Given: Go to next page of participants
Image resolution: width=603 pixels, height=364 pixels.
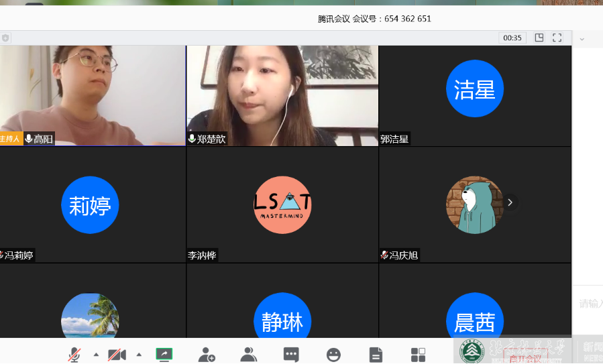Looking at the screenshot, I should (x=510, y=202).
